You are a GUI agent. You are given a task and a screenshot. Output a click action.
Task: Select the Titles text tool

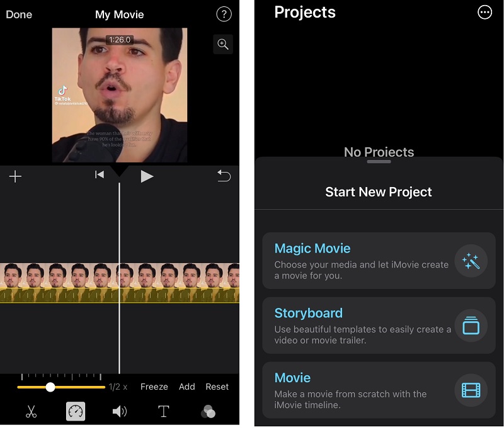pos(164,412)
